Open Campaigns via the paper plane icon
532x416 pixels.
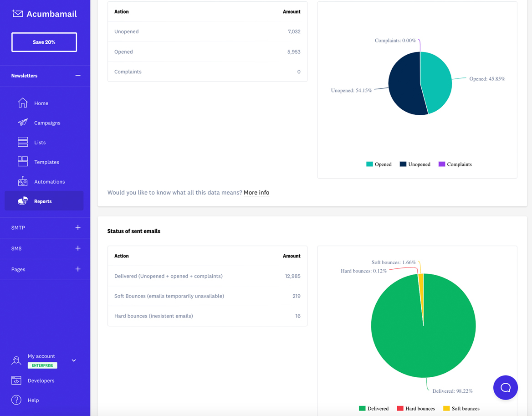click(22, 122)
